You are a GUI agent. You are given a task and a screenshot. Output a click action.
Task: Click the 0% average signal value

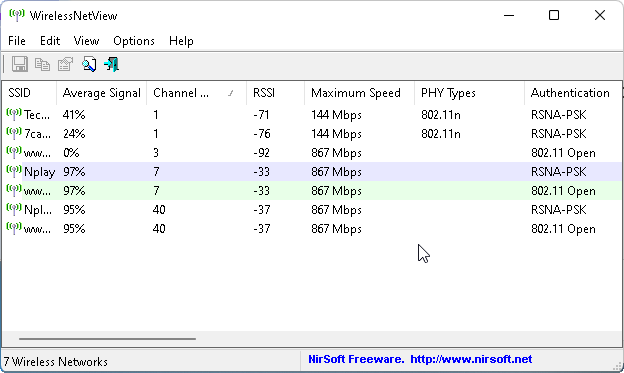pos(71,153)
